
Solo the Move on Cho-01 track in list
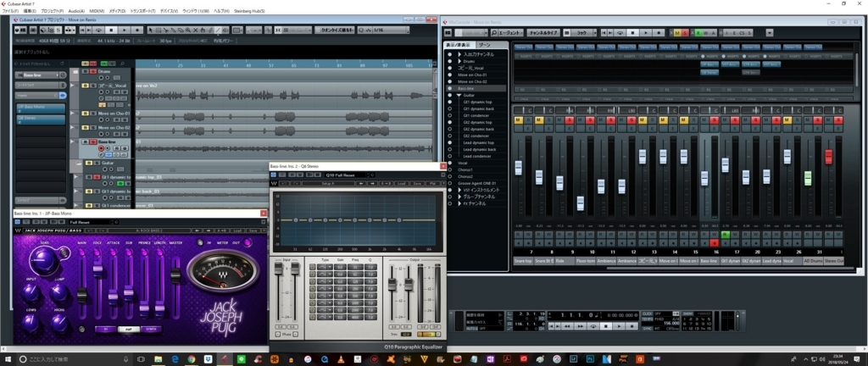(93, 114)
